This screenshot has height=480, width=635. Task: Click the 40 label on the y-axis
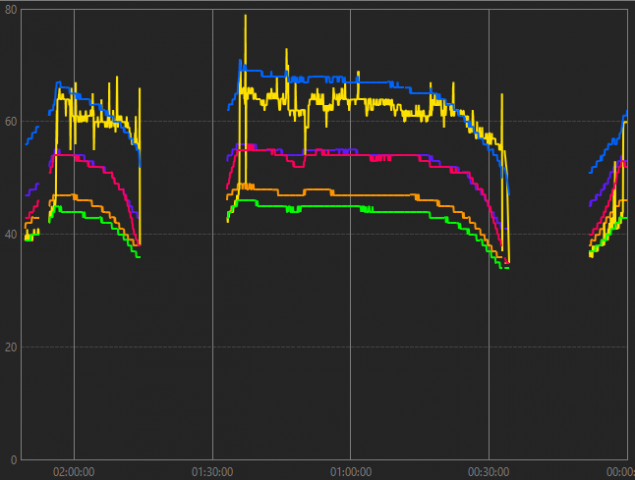pyautogui.click(x=9, y=235)
